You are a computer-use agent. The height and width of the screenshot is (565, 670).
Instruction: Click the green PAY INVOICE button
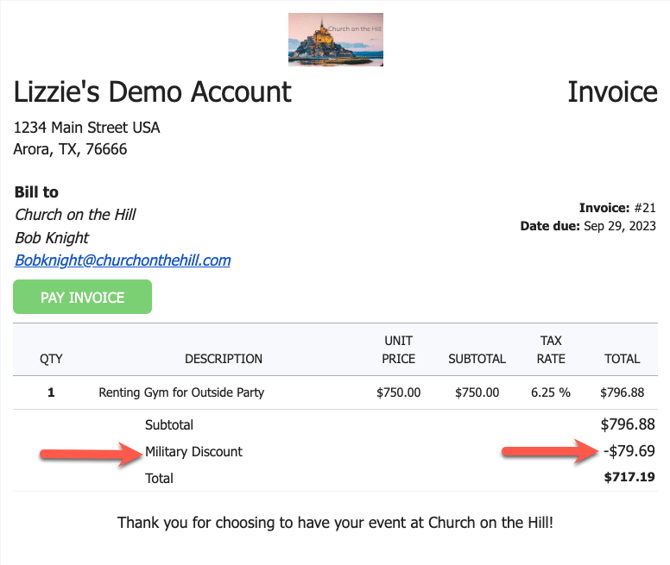82,297
